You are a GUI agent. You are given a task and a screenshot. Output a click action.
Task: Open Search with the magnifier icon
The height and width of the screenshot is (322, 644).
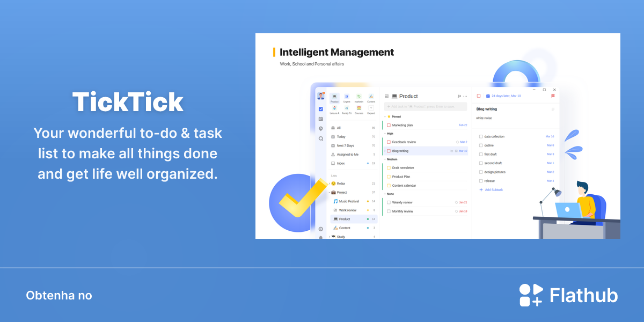tap(321, 138)
